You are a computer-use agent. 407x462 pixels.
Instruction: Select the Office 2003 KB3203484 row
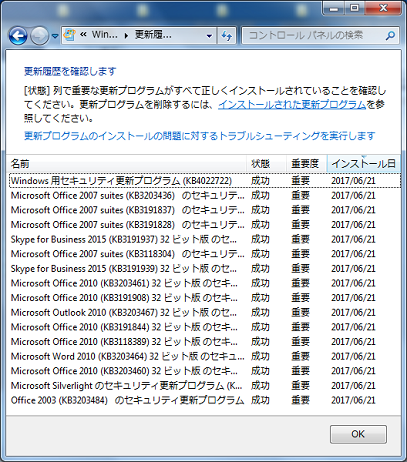pyautogui.click(x=205, y=400)
